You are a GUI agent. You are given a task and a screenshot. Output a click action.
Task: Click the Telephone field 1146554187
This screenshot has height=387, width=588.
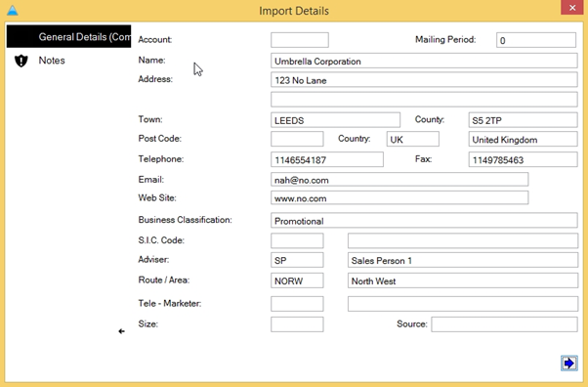(327, 159)
